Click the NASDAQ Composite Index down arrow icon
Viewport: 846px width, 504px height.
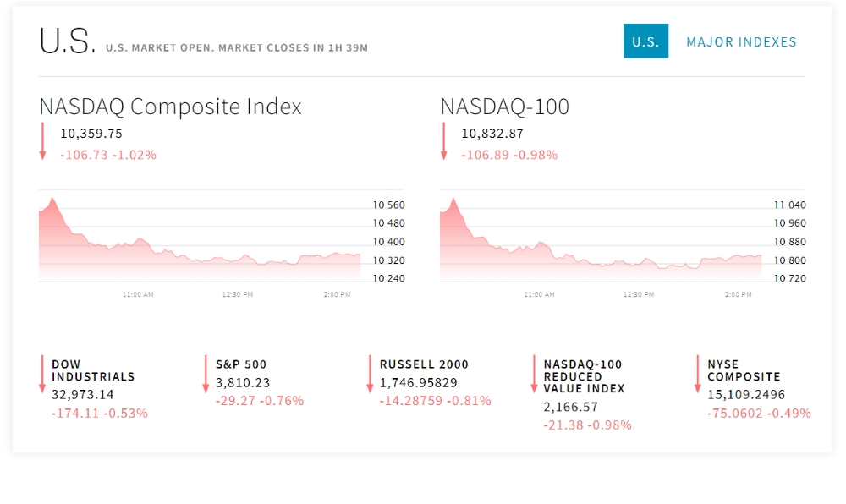point(42,141)
